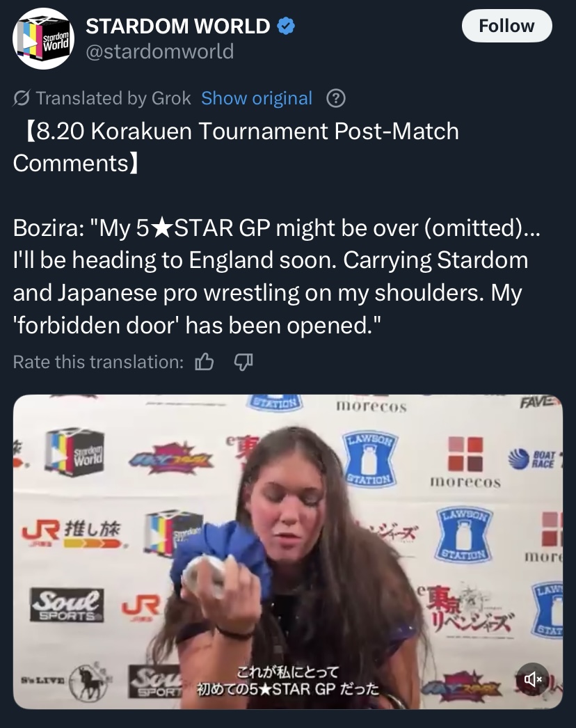Click the translated tweet body text
Image resolution: width=576 pixels, height=728 pixels.
click(277, 276)
